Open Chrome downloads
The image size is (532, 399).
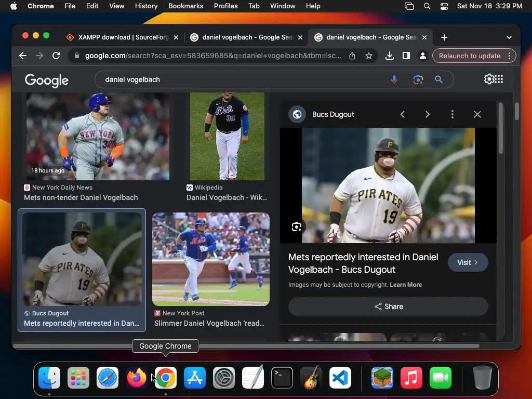coord(390,56)
